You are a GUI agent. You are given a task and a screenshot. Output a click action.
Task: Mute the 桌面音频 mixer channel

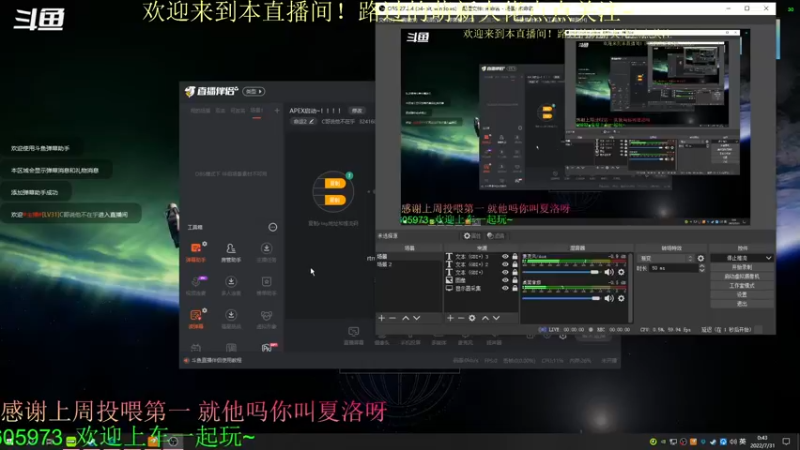coord(609,298)
